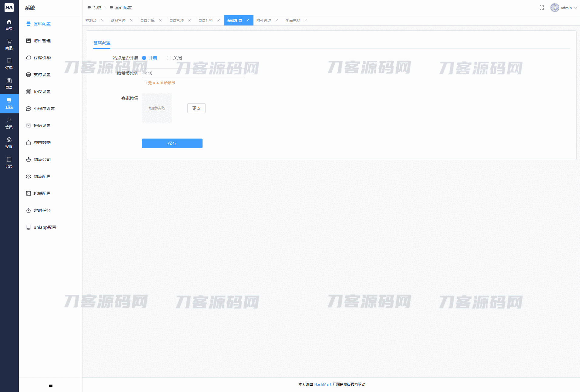Click the 保存 save button
Image resolution: width=580 pixels, height=392 pixels.
[x=172, y=143]
